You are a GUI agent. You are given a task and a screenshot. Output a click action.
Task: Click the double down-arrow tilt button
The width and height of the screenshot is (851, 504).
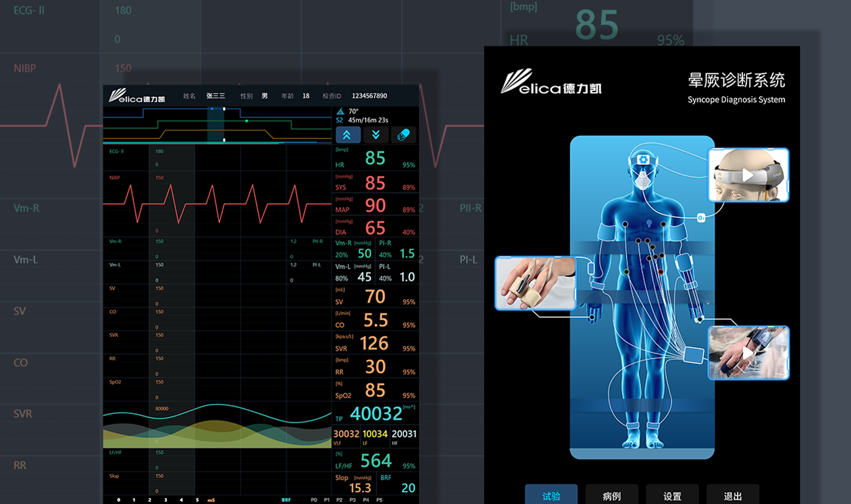click(376, 135)
